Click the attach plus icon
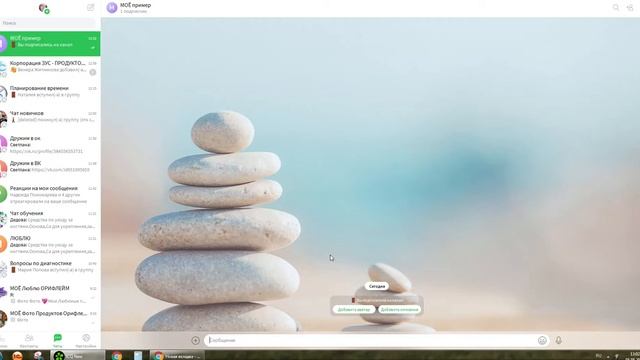640x360 pixels. coord(196,340)
